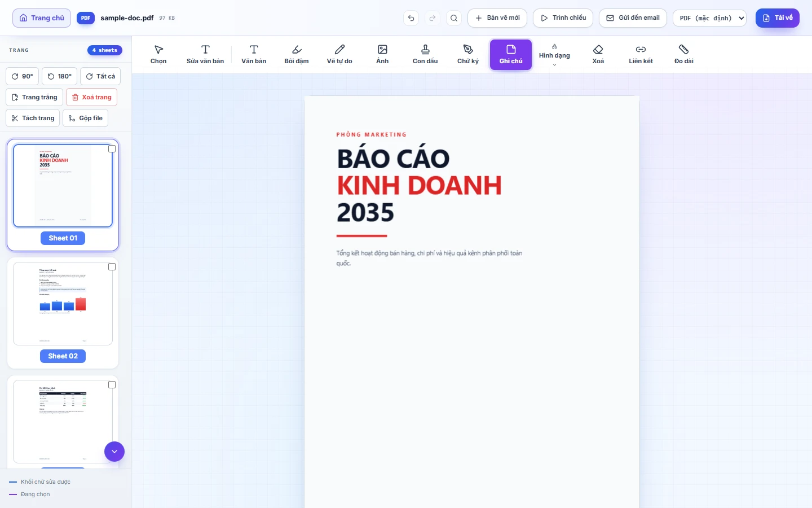Viewport: 812px width, 508px height.
Task: Click the redo arrow icon
Action: point(433,18)
